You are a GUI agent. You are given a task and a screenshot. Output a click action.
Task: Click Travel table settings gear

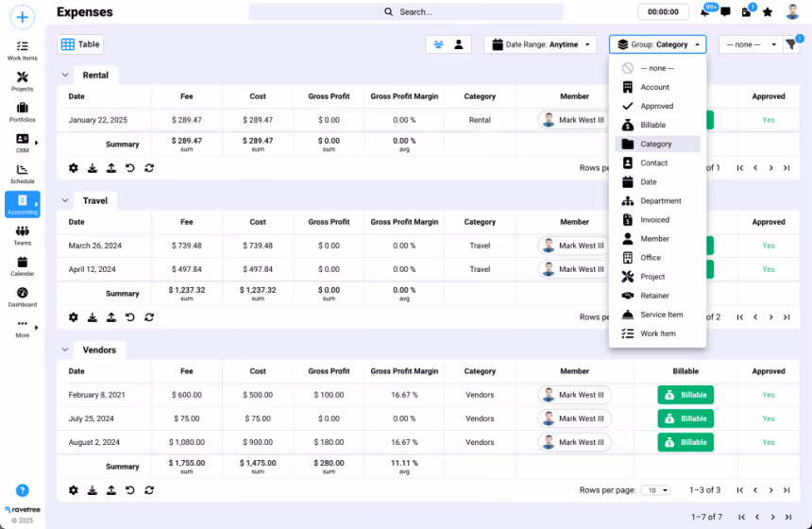point(74,317)
